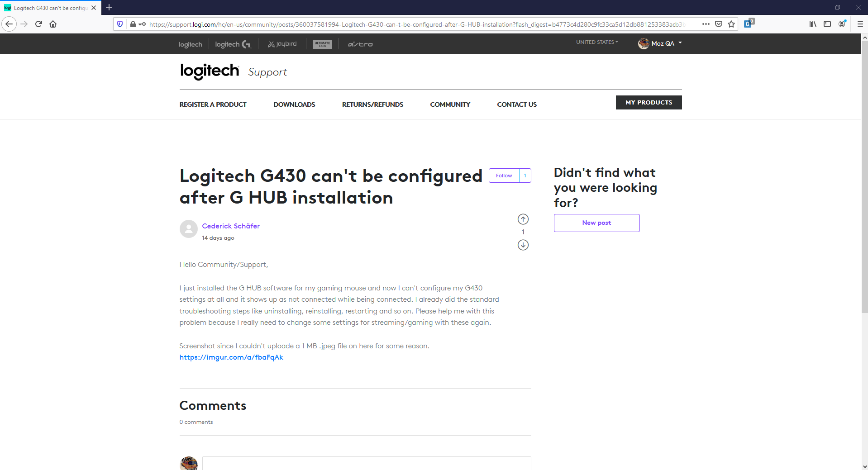Downvote the post with the down arrow
The image size is (868, 470).
coord(523,245)
